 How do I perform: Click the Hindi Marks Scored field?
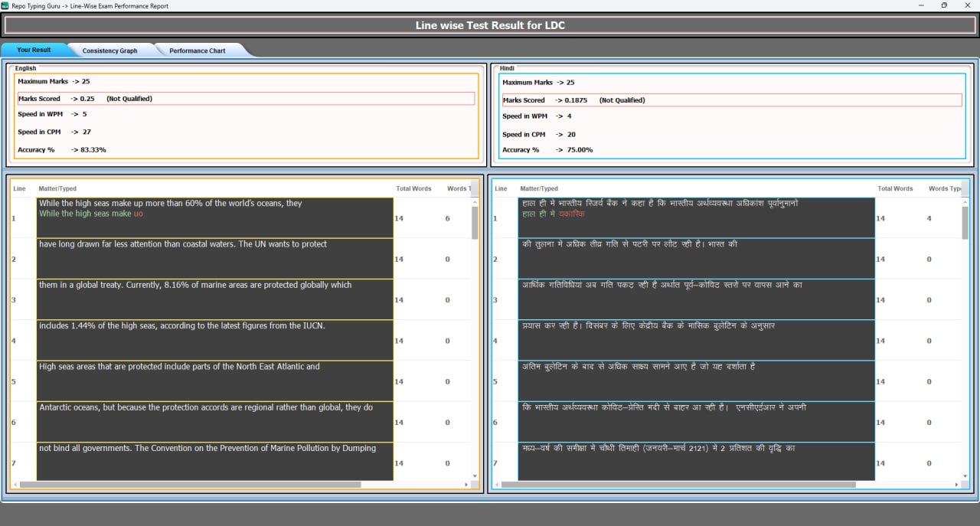click(x=732, y=100)
